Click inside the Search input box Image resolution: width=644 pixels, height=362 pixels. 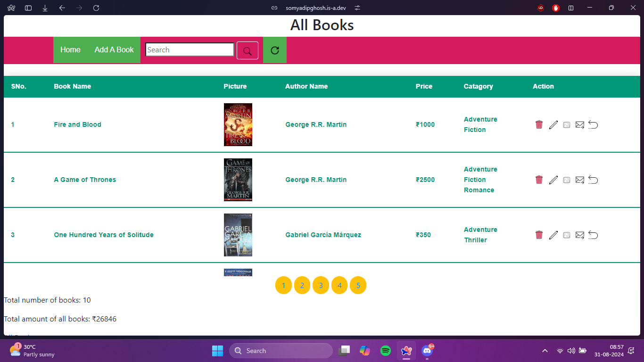(x=189, y=49)
